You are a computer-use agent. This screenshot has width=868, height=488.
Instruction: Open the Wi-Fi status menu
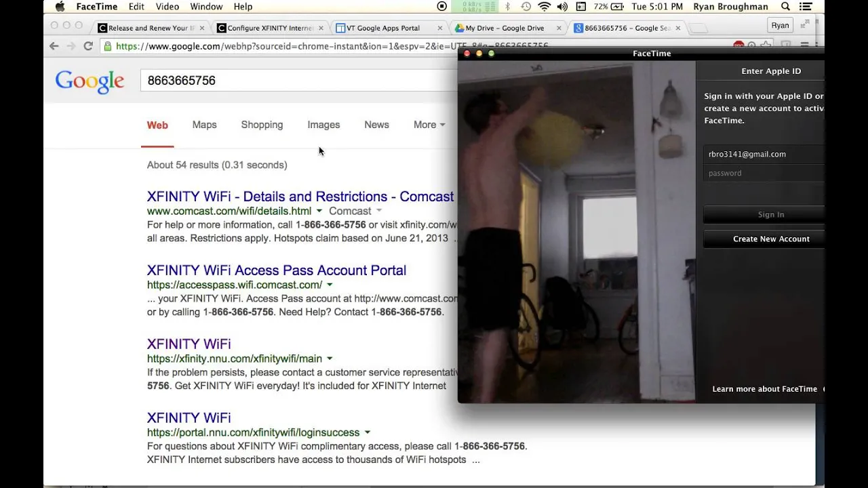click(x=544, y=7)
